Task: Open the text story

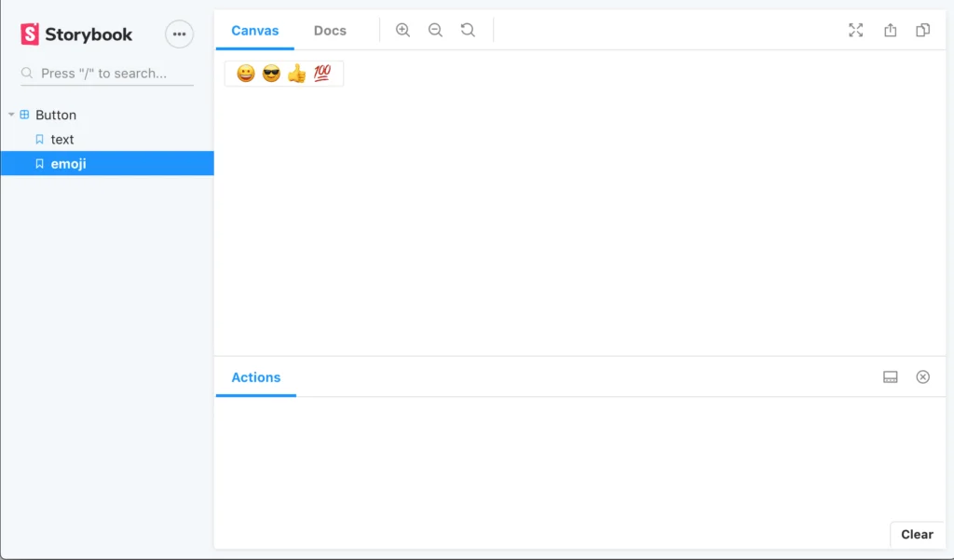Action: (107, 140)
